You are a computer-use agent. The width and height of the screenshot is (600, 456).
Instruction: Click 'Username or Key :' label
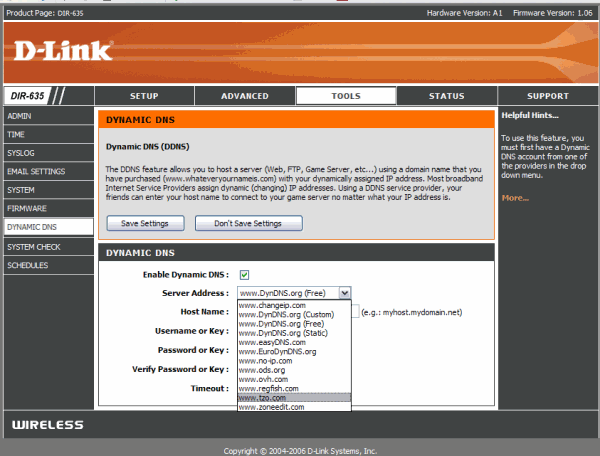click(x=192, y=331)
